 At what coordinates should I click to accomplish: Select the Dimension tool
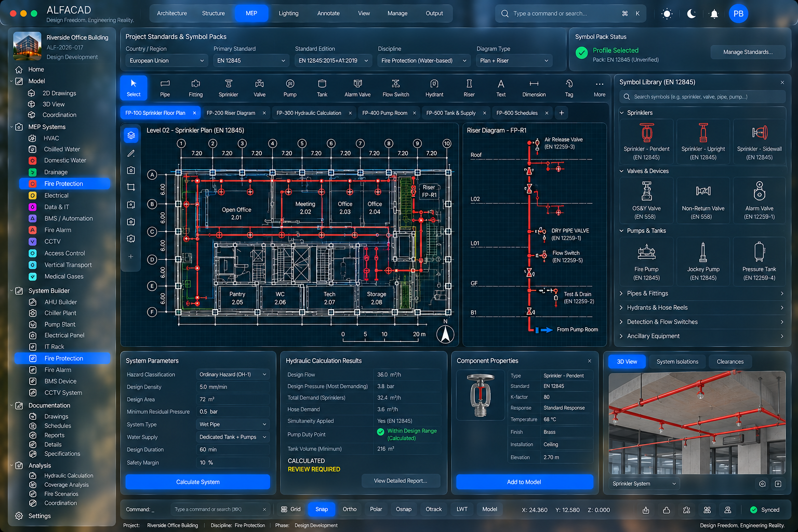point(534,88)
